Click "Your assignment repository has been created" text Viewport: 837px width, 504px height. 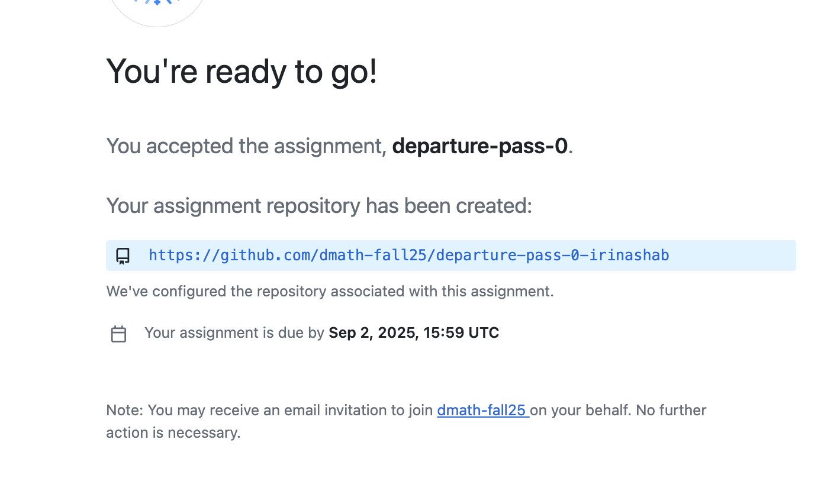[x=319, y=206]
